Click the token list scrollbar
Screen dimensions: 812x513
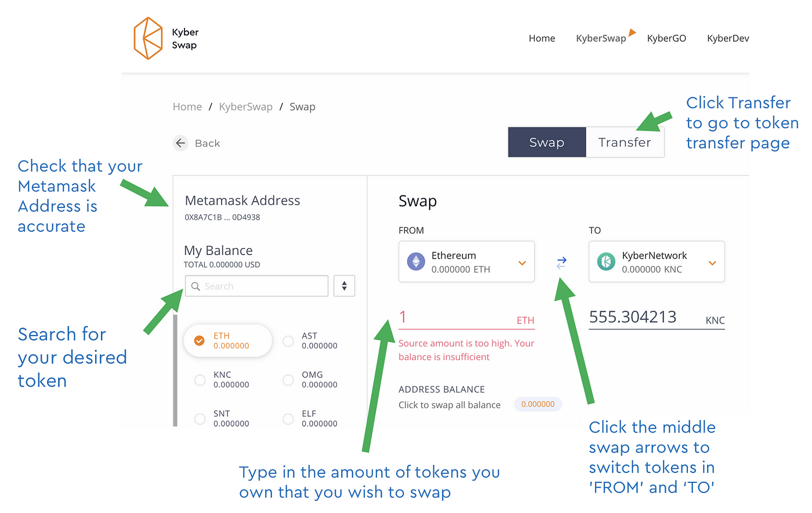pyautogui.click(x=175, y=370)
